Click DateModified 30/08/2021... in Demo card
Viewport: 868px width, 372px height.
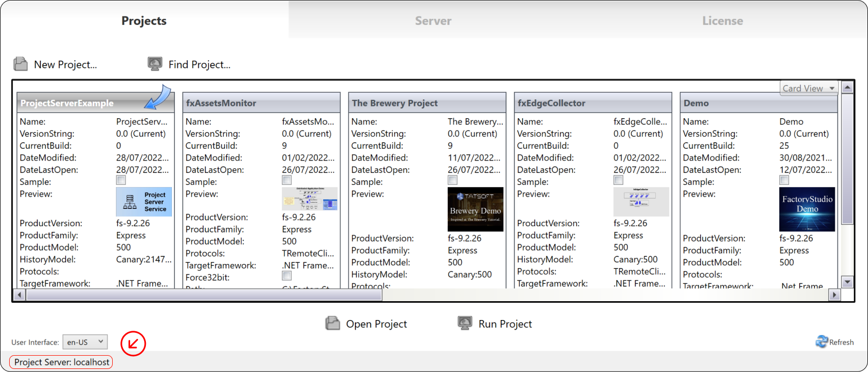(x=806, y=158)
